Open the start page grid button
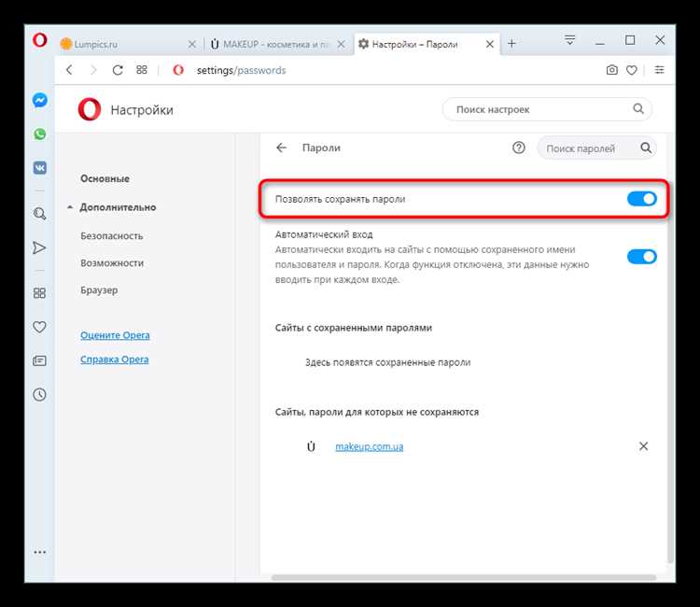This screenshot has height=607, width=700. pyautogui.click(x=142, y=70)
